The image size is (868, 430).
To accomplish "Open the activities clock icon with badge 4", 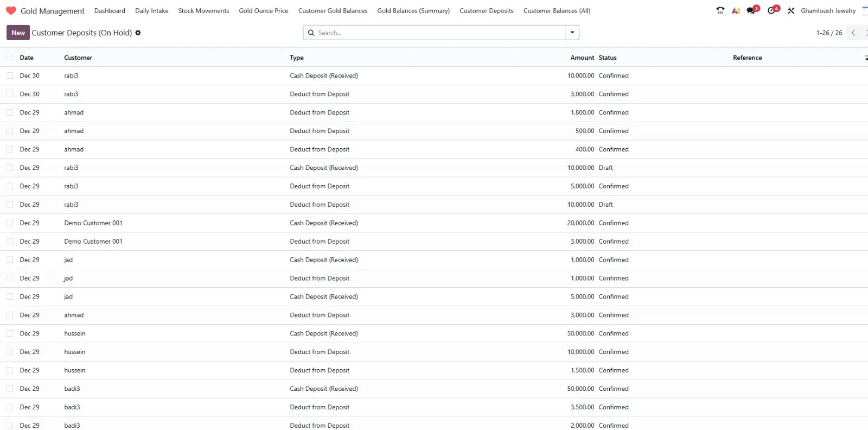I will tap(772, 10).
